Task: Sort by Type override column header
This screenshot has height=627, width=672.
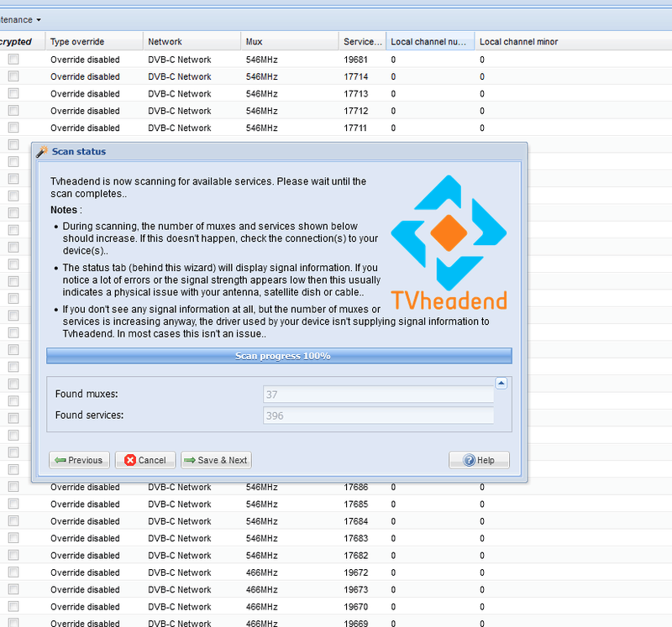Action: click(94, 41)
